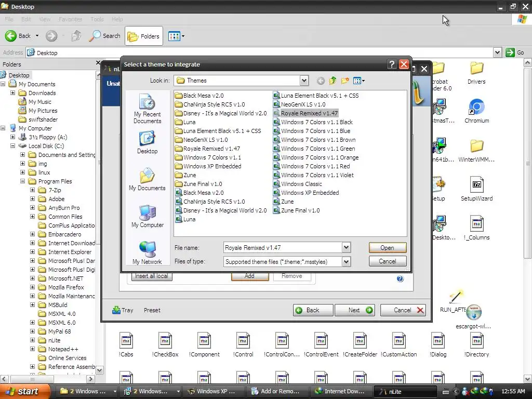This screenshot has height=399, width=532.
Task: Open the Files of type dropdown
Action: coord(346,261)
